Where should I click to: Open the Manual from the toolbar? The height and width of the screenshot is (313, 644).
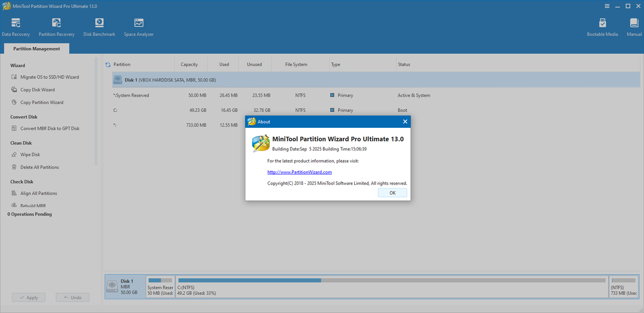point(634,27)
